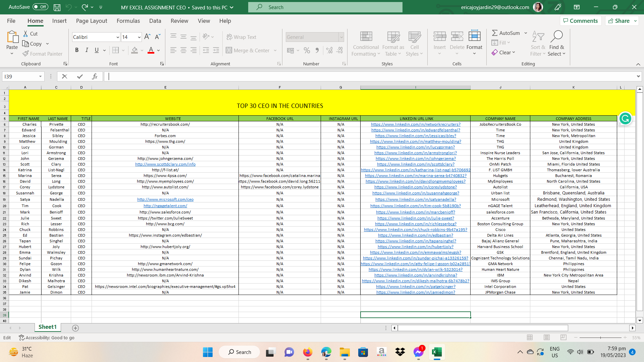Click the Borders icon in Font group

[x=115, y=50]
